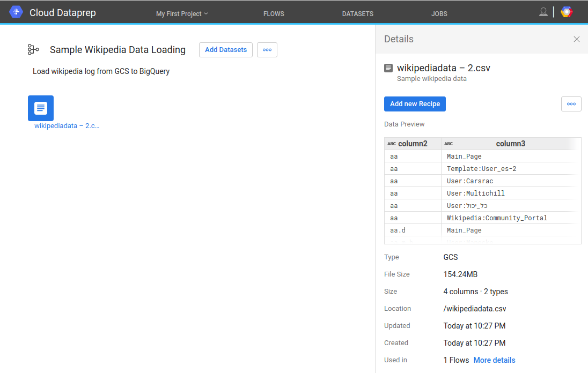This screenshot has width=588, height=373.
Task: Switch to the JOBS tab
Action: tap(439, 14)
